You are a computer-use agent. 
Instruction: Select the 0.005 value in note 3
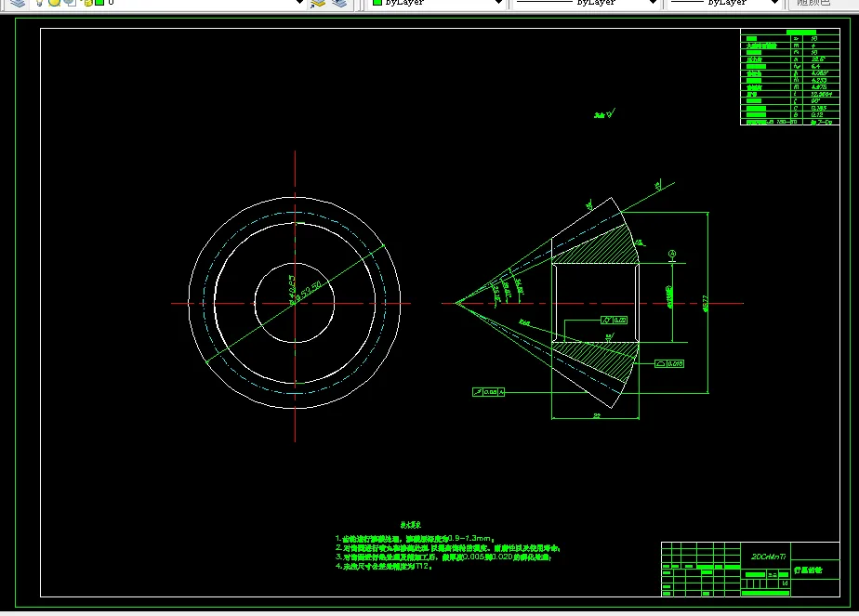point(474,557)
